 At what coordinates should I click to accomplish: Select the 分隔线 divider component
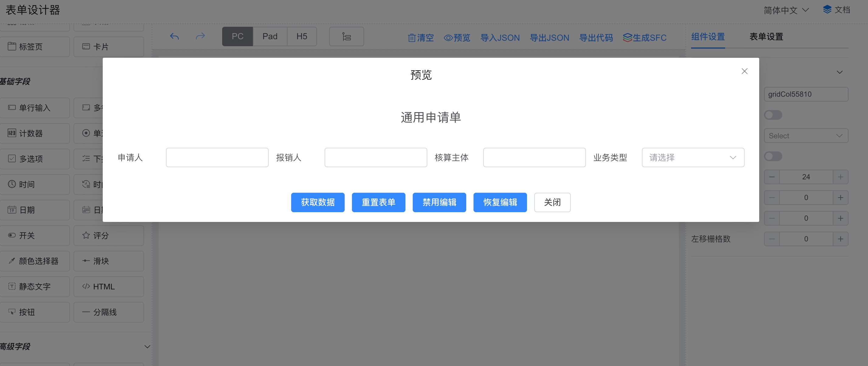coord(108,312)
